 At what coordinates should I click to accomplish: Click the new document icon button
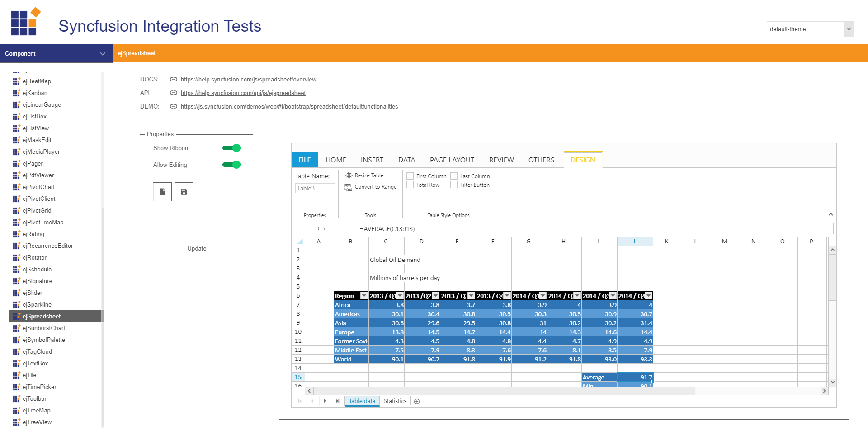point(162,192)
